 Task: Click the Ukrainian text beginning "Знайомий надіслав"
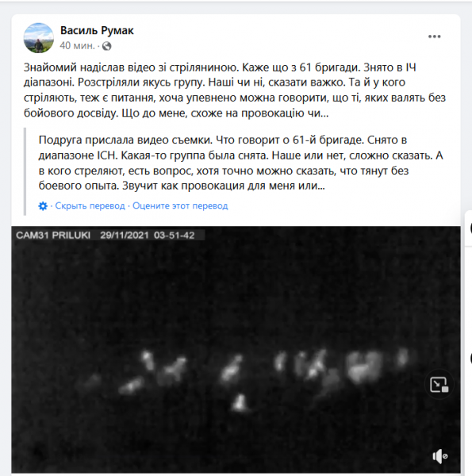click(234, 90)
